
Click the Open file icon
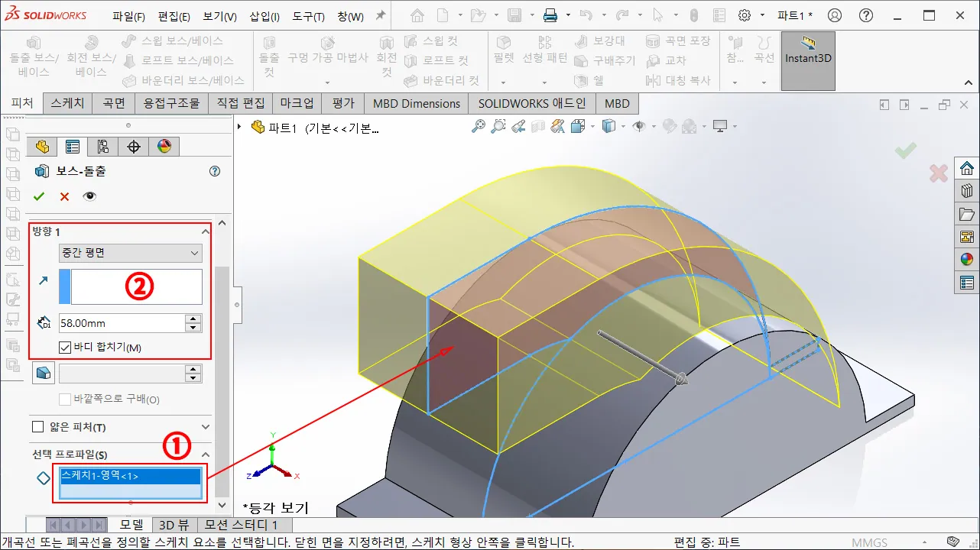coord(478,15)
